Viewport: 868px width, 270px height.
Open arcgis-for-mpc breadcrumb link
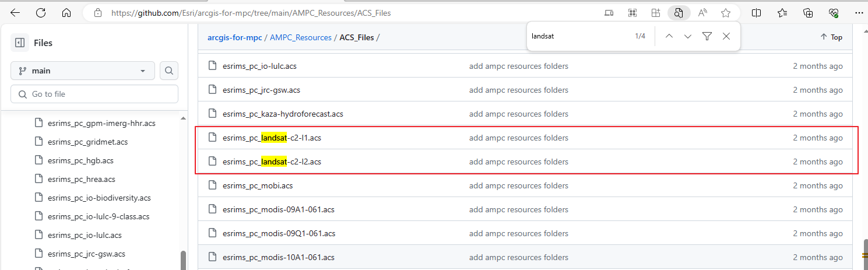point(235,37)
